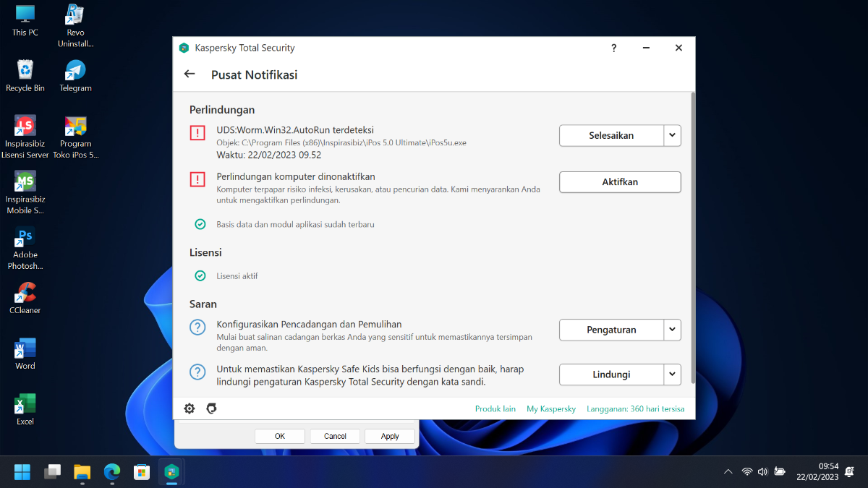This screenshot has width=868, height=488.
Task: Open the My Kaspersky link
Action: [x=551, y=409]
